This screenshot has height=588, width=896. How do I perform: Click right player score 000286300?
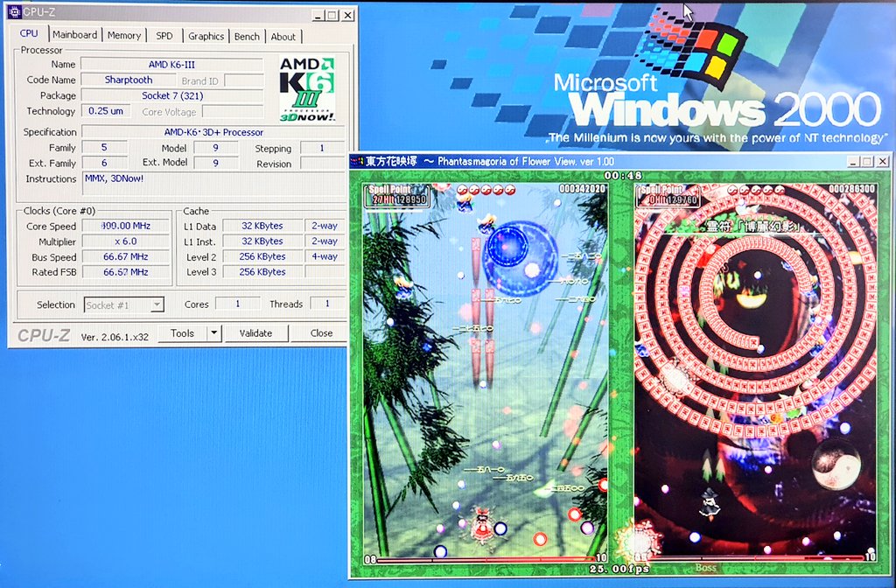coord(851,189)
